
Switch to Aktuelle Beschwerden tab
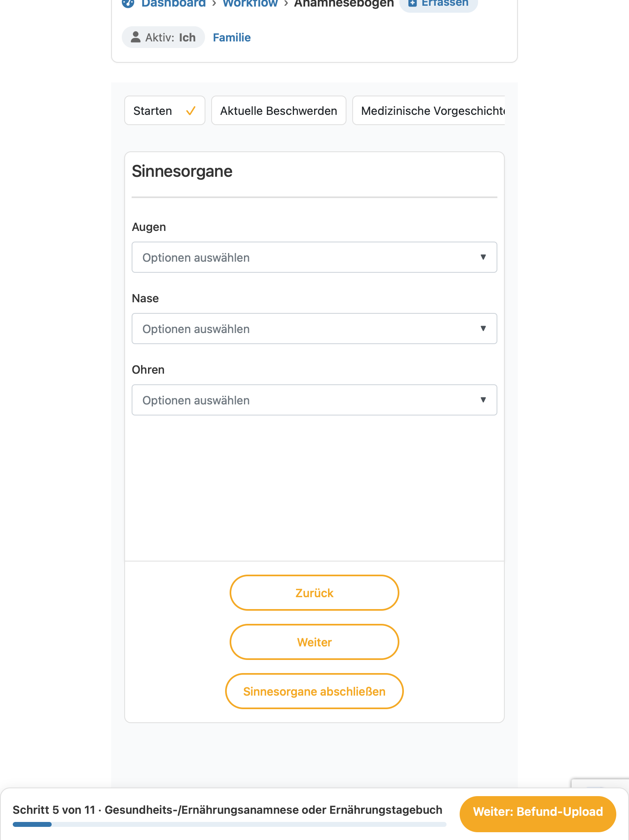pos(278,111)
